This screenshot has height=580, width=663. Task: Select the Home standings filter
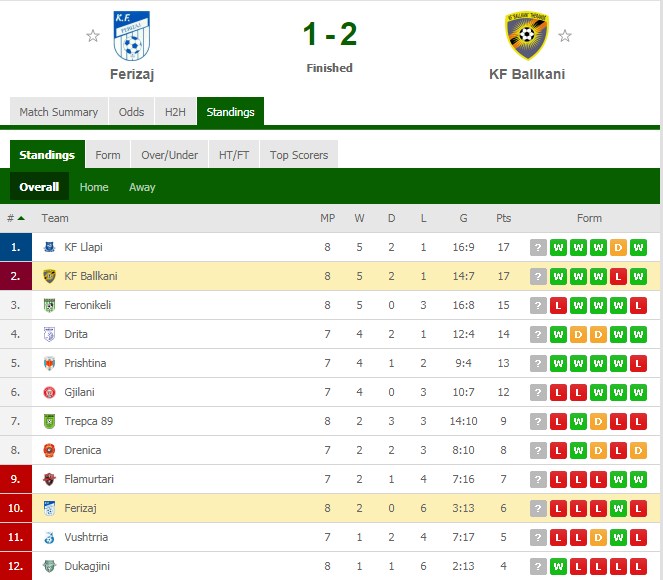coord(94,187)
